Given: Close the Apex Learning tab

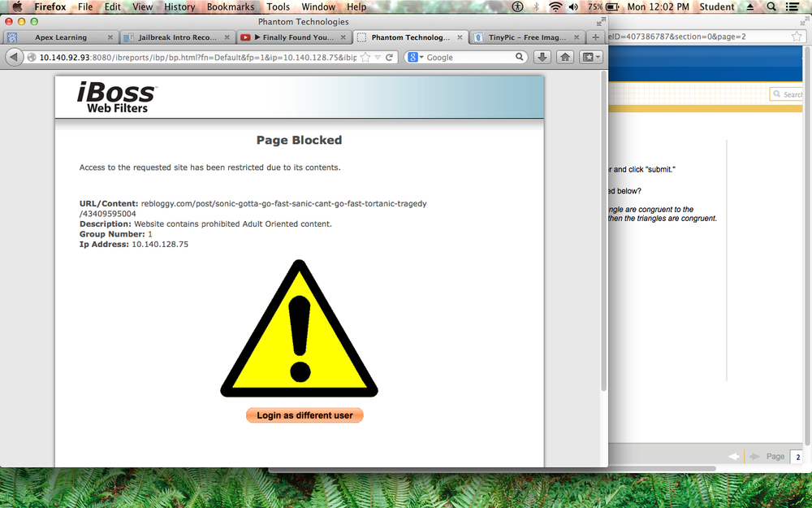Looking at the screenshot, I should (x=110, y=37).
